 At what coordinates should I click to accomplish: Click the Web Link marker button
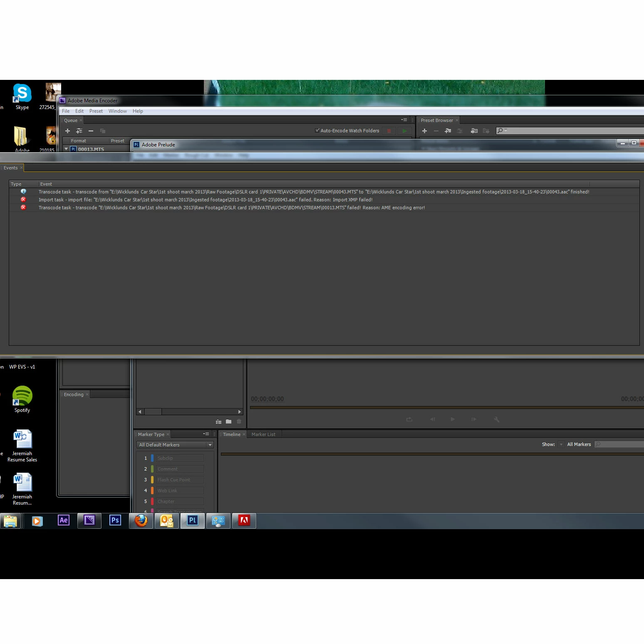coord(180,490)
